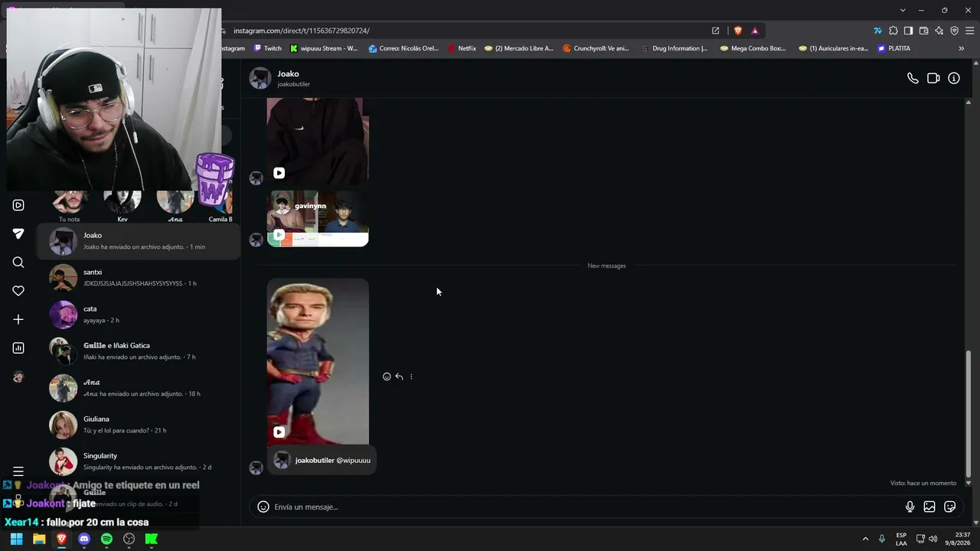The height and width of the screenshot is (551, 980).
Task: Open the Brave VPN toolbar icon
Action: click(x=954, y=31)
